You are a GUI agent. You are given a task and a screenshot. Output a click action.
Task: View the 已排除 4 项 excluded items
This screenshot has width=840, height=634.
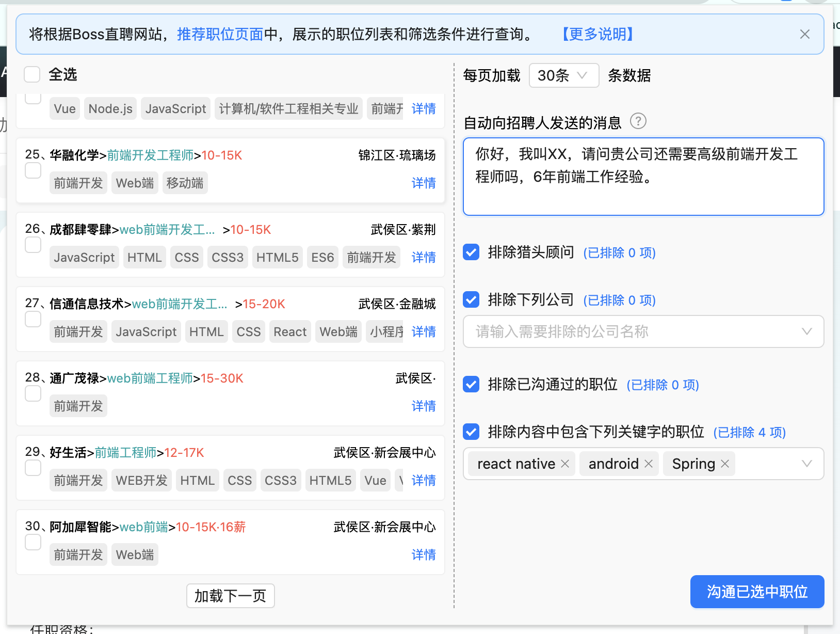click(x=749, y=432)
